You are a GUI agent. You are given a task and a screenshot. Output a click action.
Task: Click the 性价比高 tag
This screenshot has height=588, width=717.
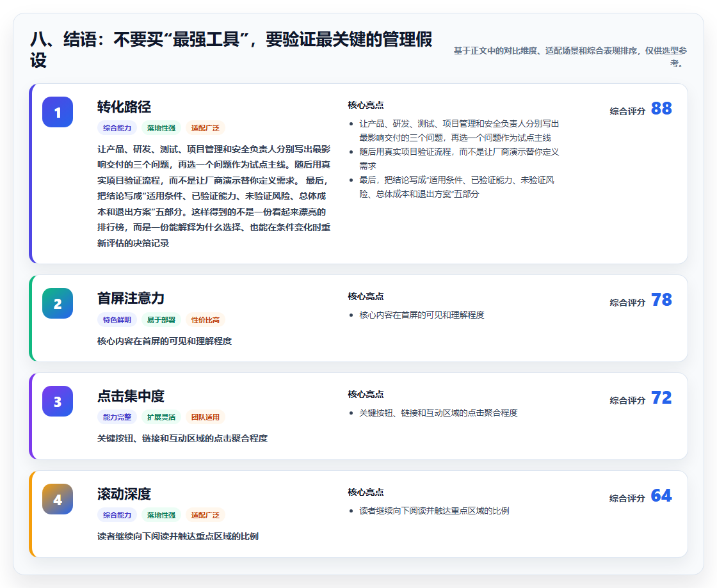click(x=205, y=320)
